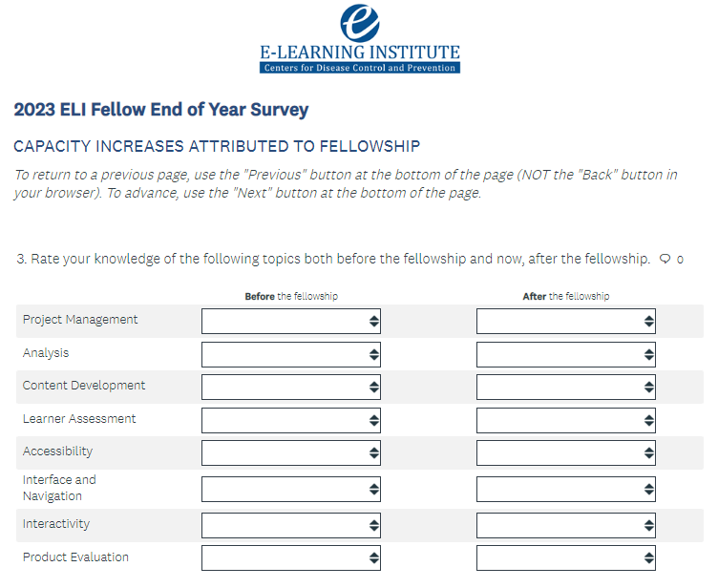Expand the Analysis 'Before the fellowship' dropdown
This screenshot has width=718, height=588.
(x=290, y=354)
